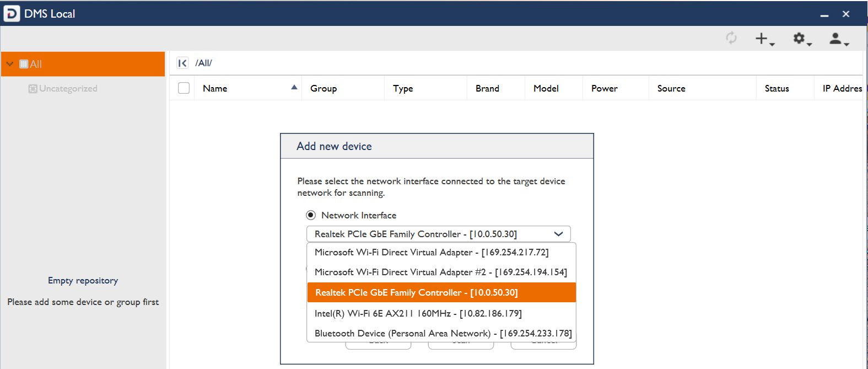Select Bluetooth Device Personal Area Network option
The width and height of the screenshot is (868, 369).
click(x=443, y=333)
